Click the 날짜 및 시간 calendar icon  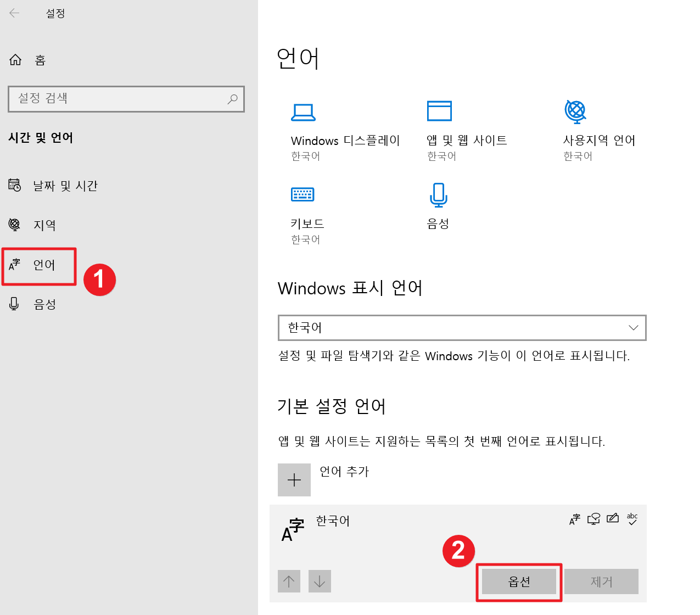[x=15, y=185]
